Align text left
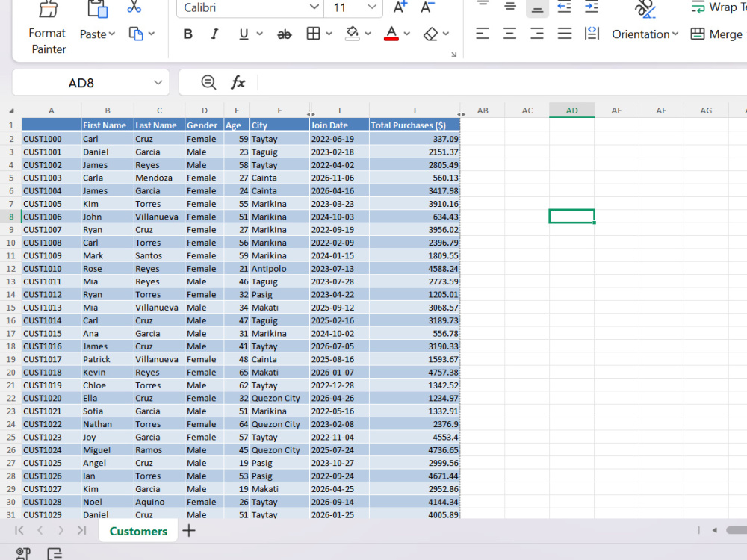The width and height of the screenshot is (747, 560). click(483, 34)
